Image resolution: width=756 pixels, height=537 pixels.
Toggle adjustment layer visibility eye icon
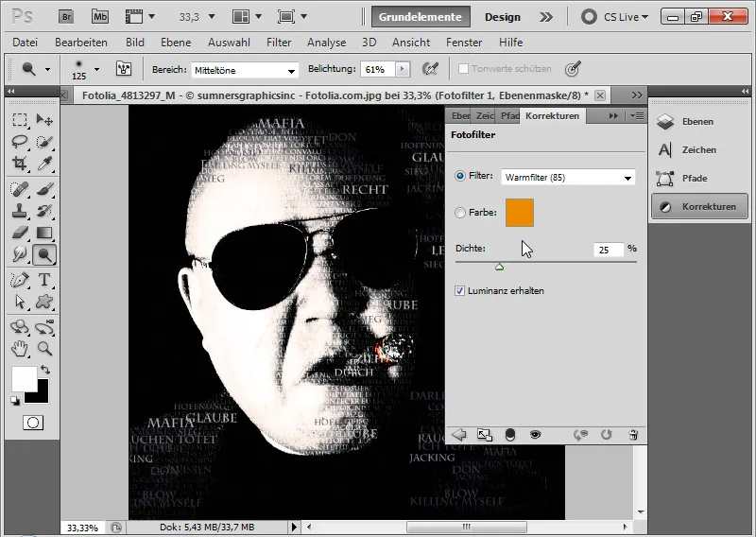(x=535, y=435)
